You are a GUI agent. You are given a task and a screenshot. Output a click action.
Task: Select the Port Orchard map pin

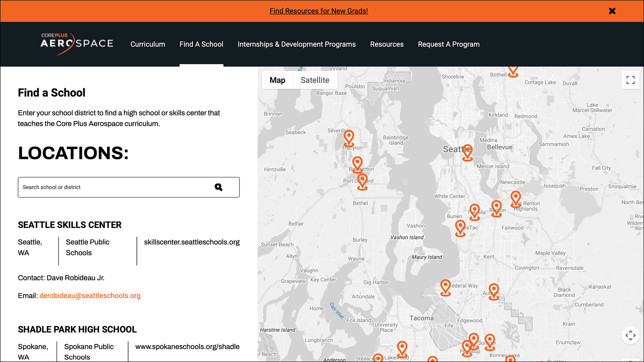[362, 182]
